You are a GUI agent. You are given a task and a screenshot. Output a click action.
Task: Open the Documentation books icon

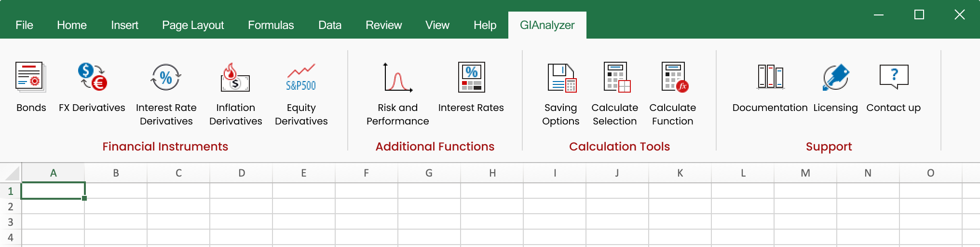point(770,77)
